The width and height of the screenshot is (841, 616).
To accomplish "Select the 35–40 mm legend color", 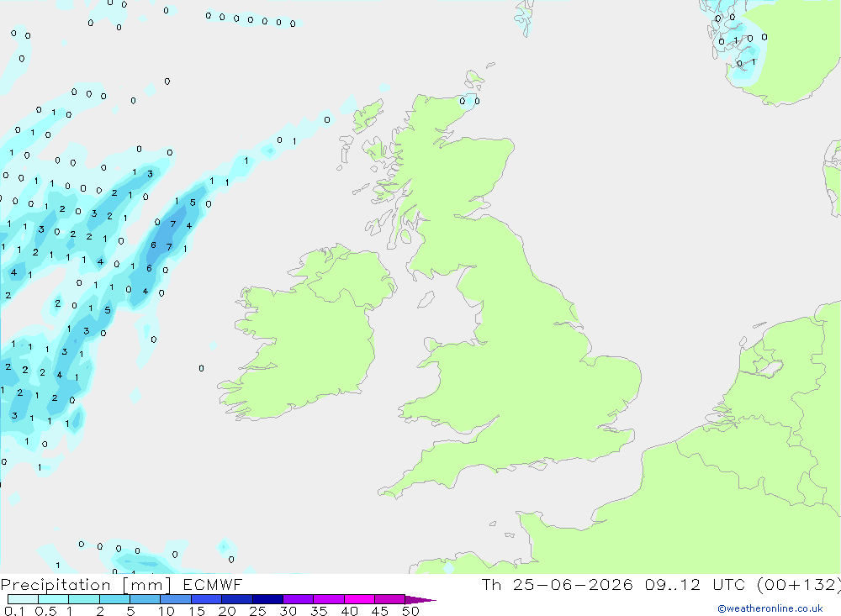I will click(x=329, y=599).
